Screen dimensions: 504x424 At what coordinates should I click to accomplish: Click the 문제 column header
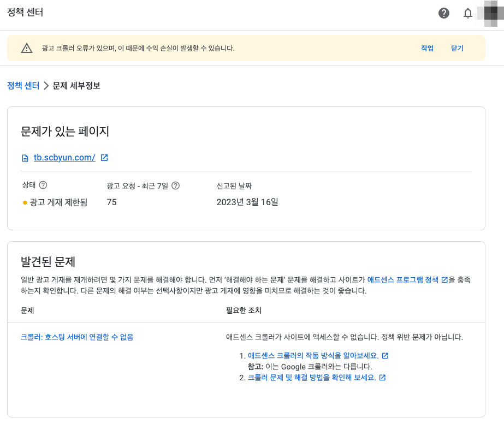[27, 310]
